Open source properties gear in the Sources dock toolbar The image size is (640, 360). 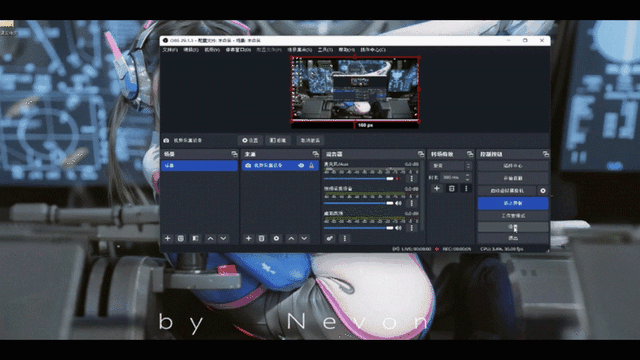276,238
